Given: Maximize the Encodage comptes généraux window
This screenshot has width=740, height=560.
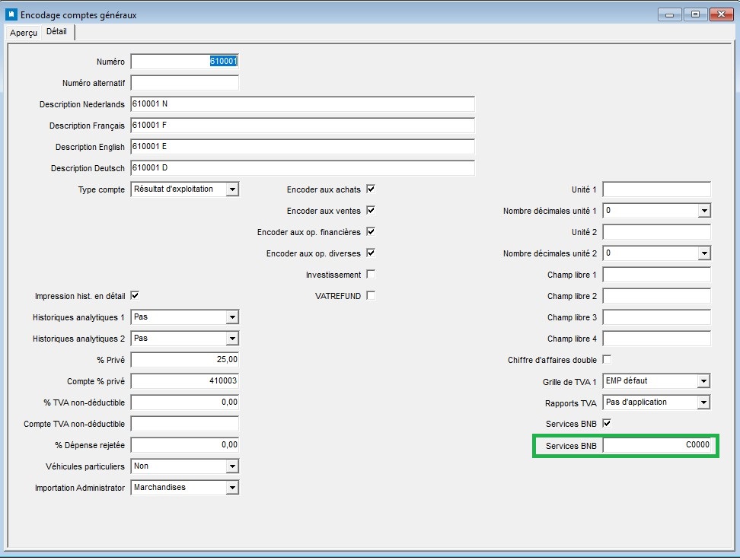Looking at the screenshot, I should (695, 14).
